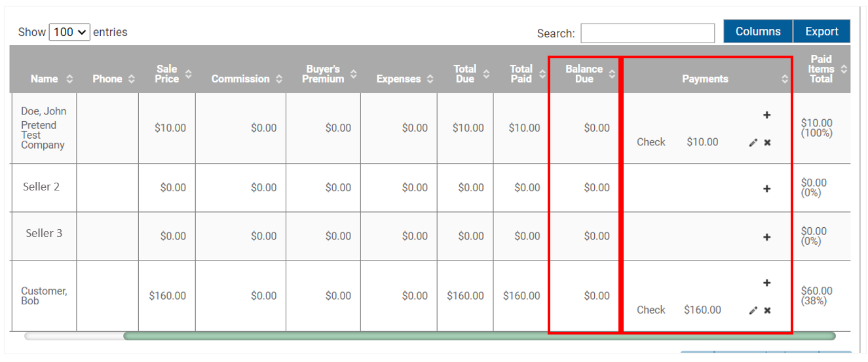The image size is (868, 362).
Task: Add payment for Seller 3
Action: click(766, 237)
